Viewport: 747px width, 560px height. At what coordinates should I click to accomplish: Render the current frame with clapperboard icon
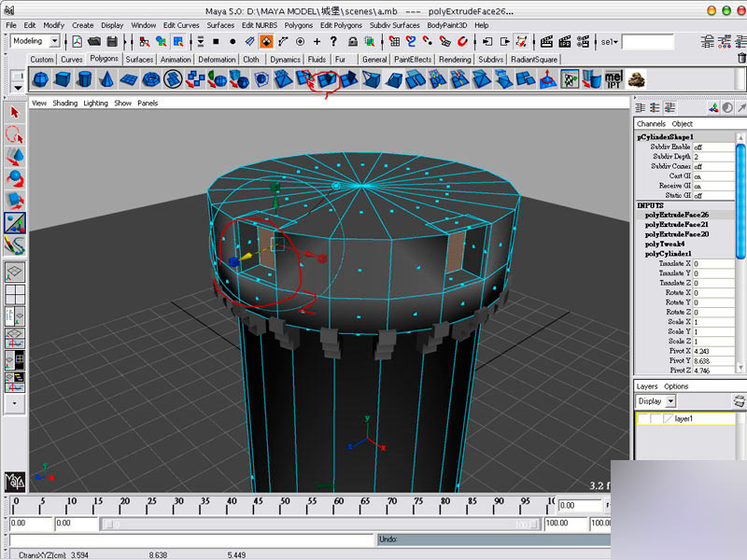[x=546, y=42]
